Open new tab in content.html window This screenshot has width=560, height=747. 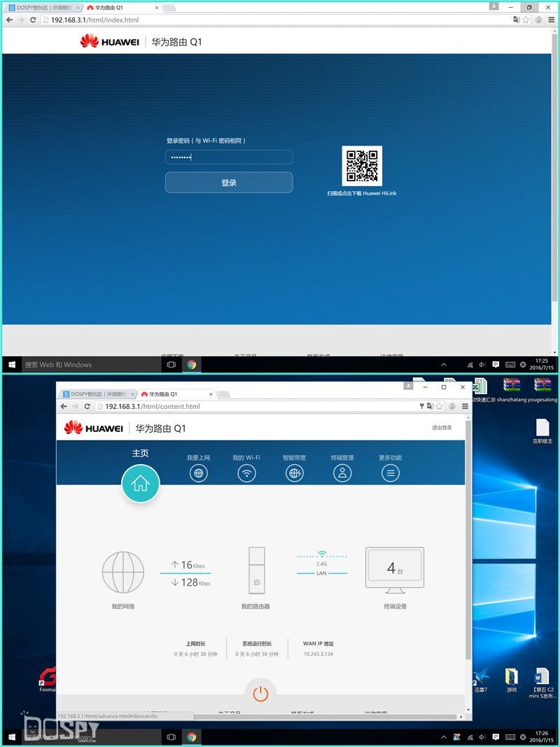coord(224,394)
